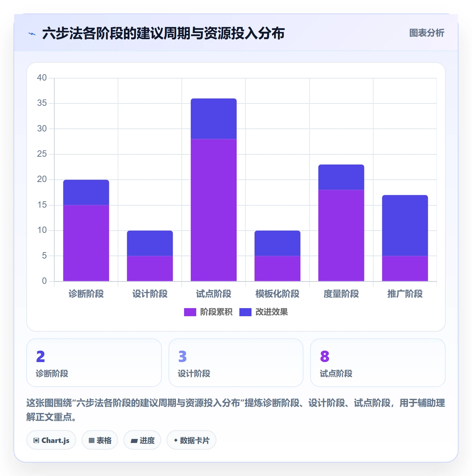
Task: Select the 进度 tag
Action: 142,440
